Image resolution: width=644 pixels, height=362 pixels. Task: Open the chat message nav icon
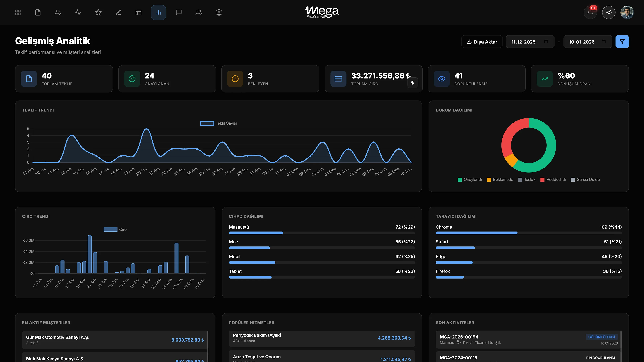click(179, 12)
